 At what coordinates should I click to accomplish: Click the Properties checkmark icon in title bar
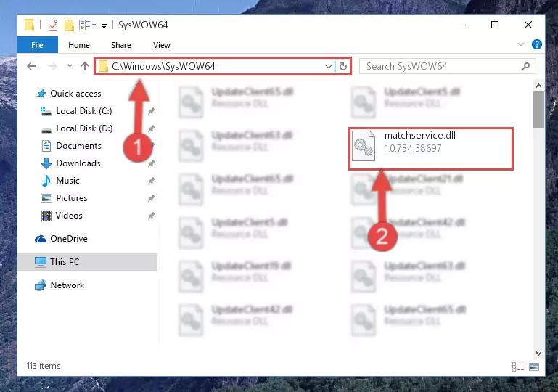tap(53, 25)
